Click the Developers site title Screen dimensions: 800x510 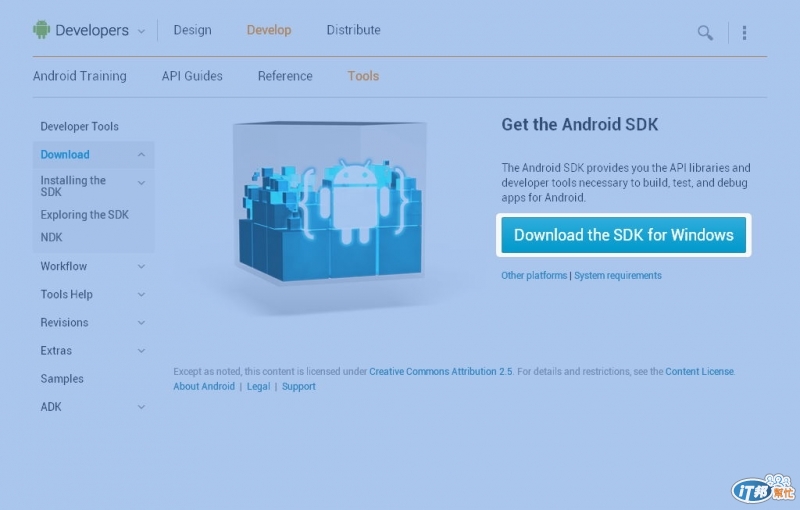92,30
